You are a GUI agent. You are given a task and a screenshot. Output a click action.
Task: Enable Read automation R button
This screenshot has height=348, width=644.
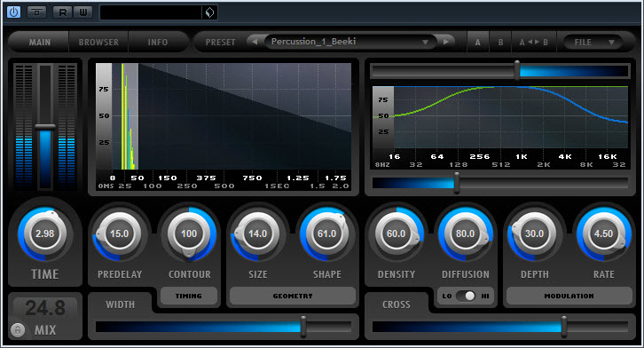tap(62, 12)
